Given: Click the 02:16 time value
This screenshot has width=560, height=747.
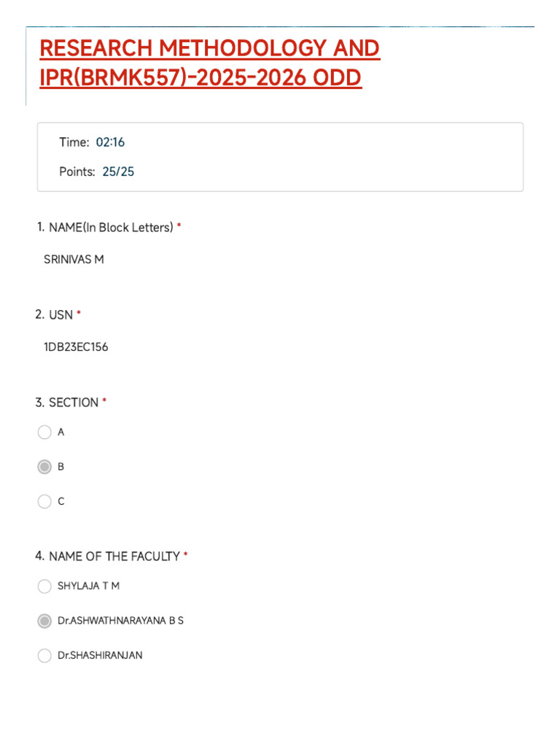Looking at the screenshot, I should tap(110, 142).
